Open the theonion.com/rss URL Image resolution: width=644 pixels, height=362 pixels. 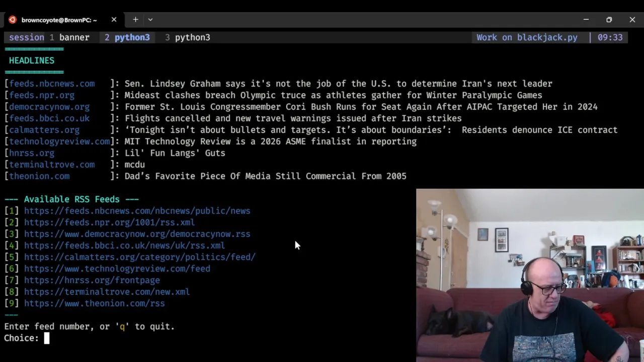94,303
